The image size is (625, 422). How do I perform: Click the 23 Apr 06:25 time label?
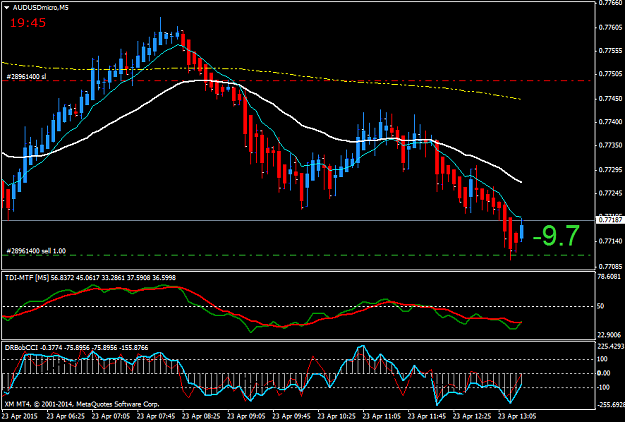click(x=66, y=416)
